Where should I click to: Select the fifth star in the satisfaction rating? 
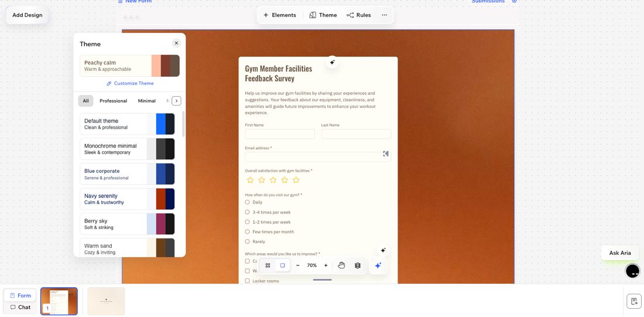(296, 180)
